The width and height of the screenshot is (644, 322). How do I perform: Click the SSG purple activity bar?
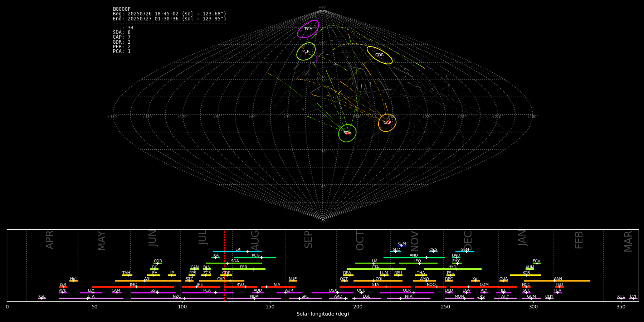153,293
